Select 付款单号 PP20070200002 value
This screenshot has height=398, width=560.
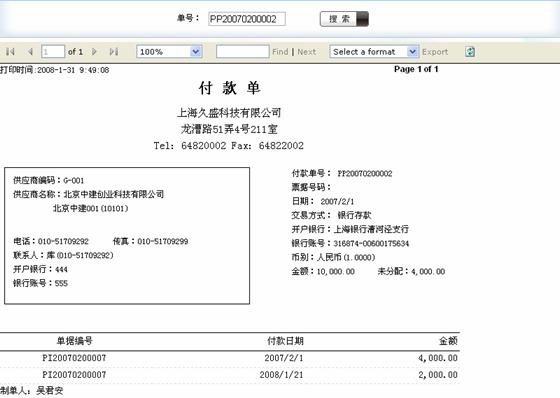(x=365, y=174)
